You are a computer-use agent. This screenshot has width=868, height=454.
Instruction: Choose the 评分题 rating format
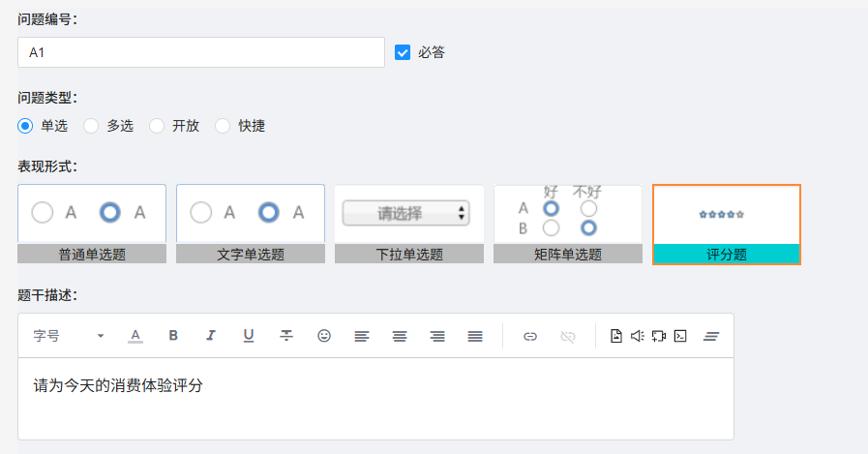coord(727,225)
